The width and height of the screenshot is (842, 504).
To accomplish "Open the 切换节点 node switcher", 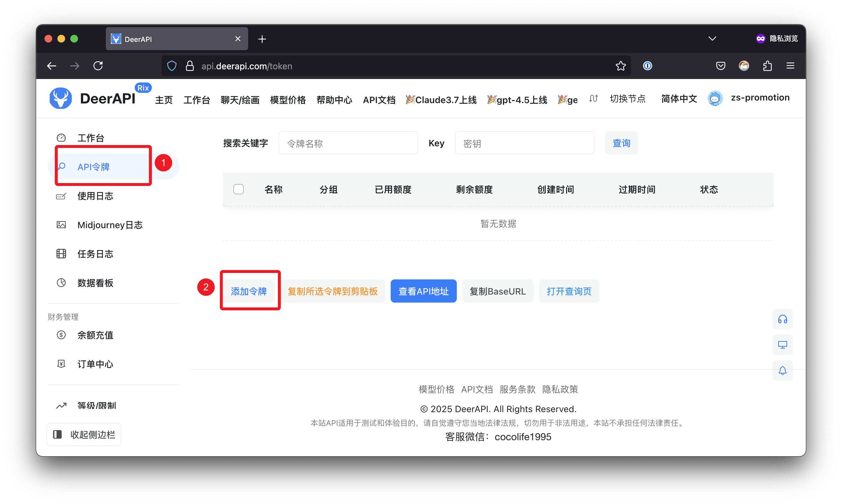I will click(x=618, y=99).
